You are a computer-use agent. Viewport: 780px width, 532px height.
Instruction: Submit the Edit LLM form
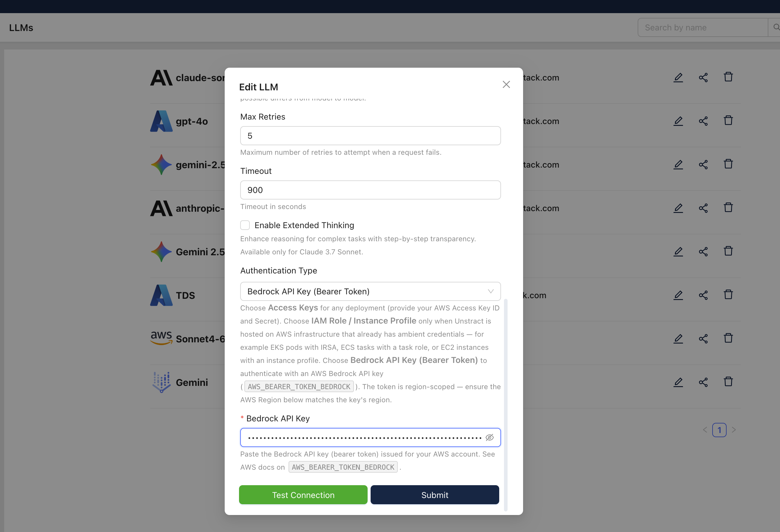click(x=435, y=495)
